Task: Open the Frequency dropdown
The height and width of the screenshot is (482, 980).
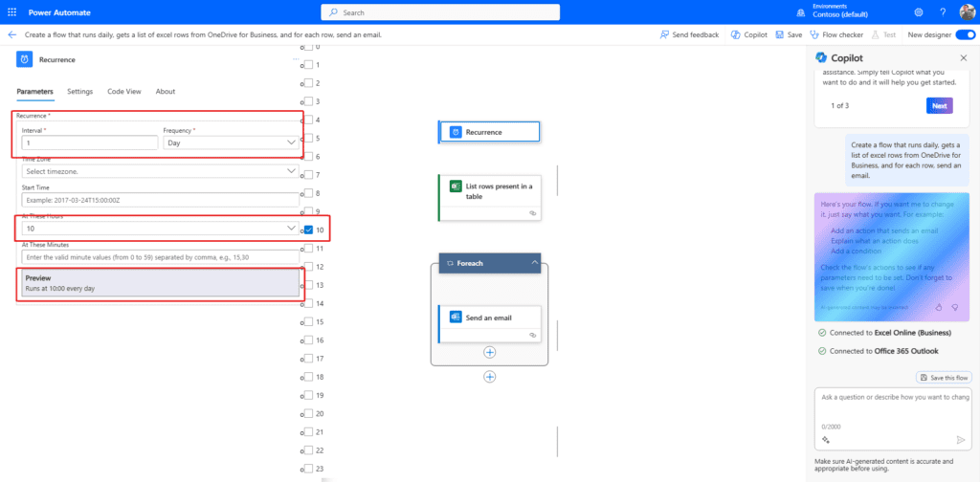Action: click(231, 142)
